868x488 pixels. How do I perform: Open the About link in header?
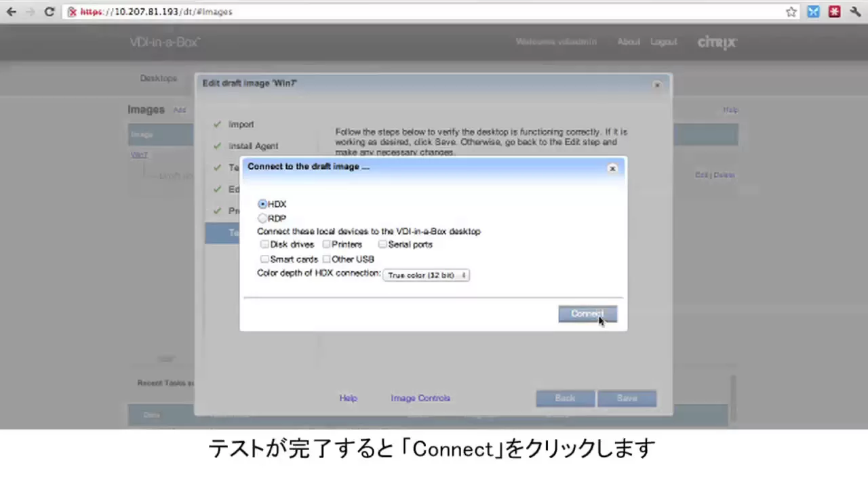[629, 42]
